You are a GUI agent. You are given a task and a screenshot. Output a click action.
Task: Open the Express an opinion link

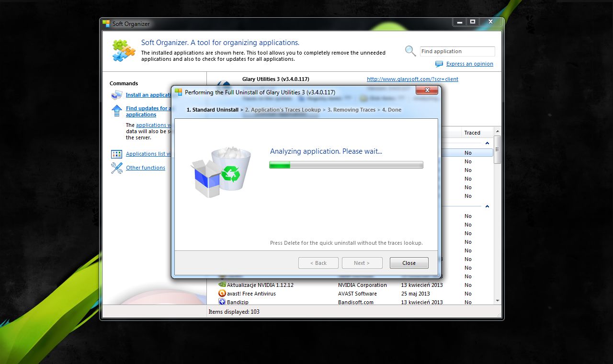pos(469,64)
